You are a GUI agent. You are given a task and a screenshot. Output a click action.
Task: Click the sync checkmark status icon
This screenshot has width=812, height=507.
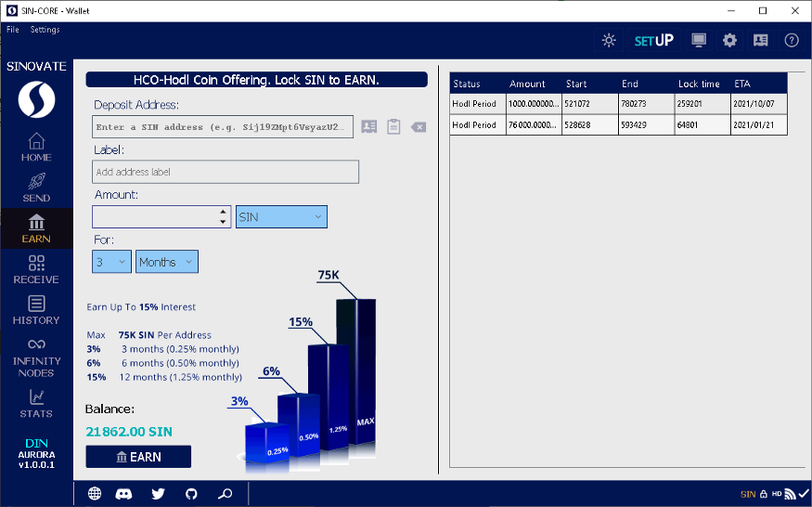[x=804, y=493]
